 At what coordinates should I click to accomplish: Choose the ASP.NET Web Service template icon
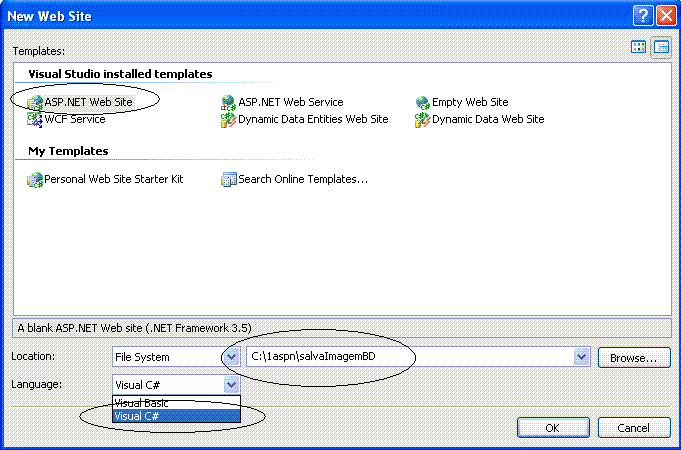point(228,103)
